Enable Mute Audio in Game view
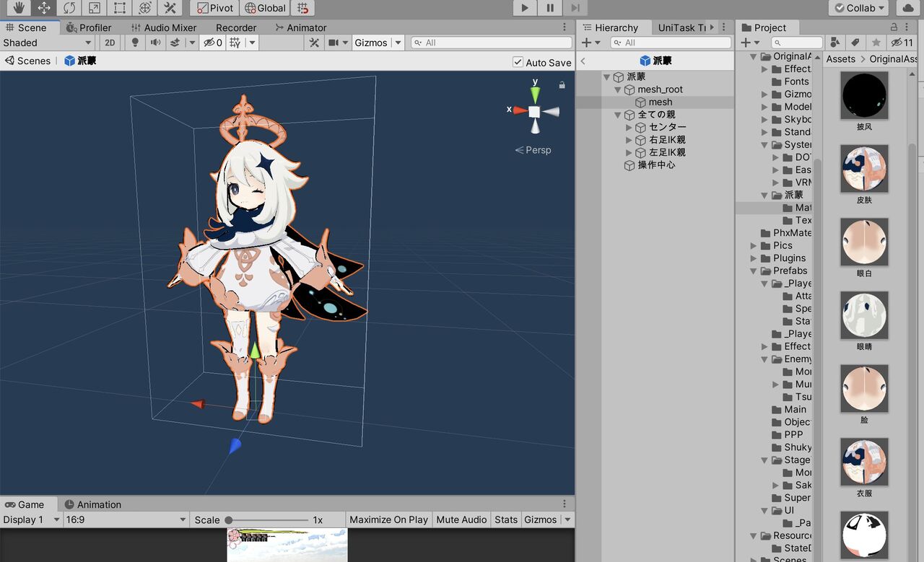Viewport: 924px width, 562px height. pyautogui.click(x=461, y=519)
